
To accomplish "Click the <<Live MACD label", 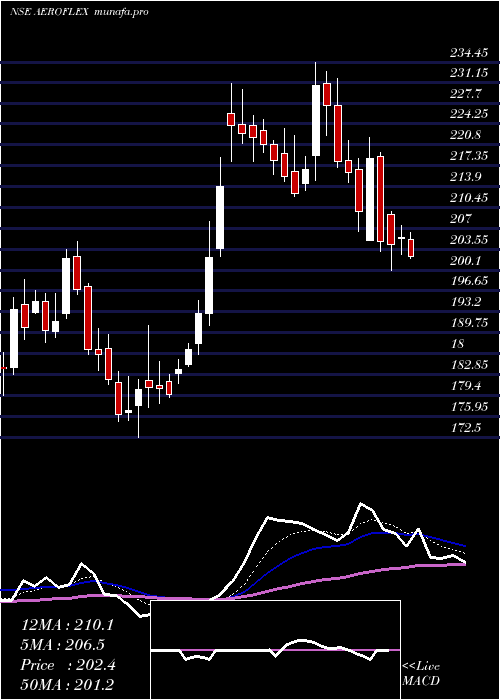I will click(x=421, y=674).
